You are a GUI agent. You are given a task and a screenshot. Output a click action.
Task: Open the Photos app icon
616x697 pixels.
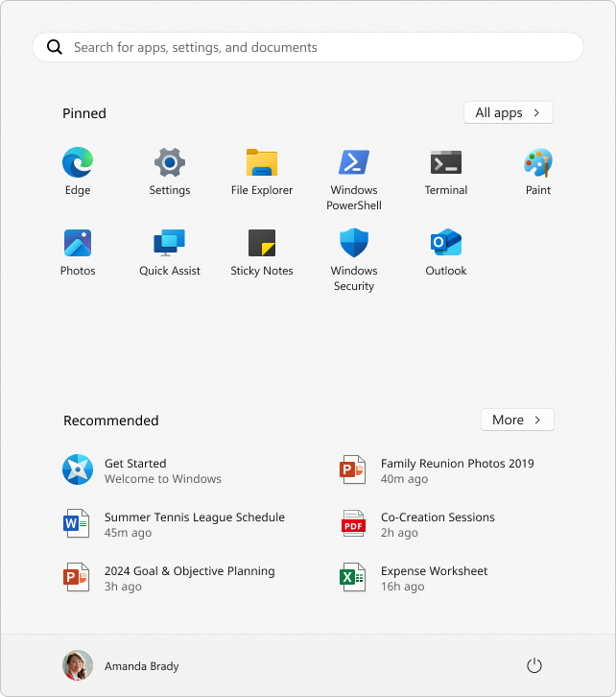pos(78,243)
